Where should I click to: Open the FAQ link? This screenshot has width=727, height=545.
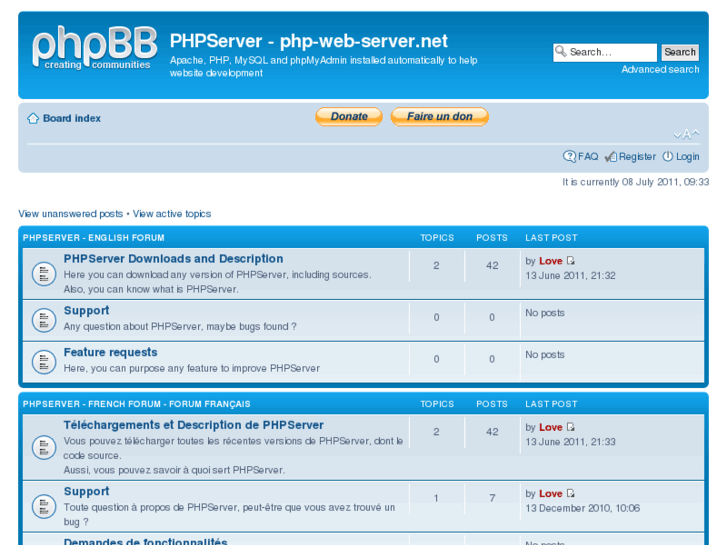click(588, 157)
